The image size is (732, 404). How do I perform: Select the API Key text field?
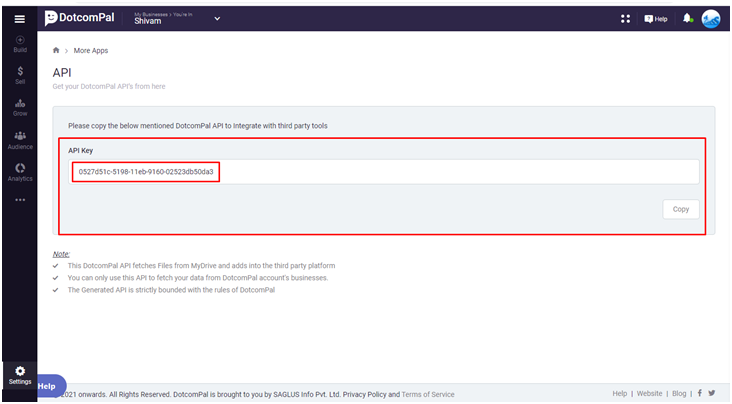[384, 172]
